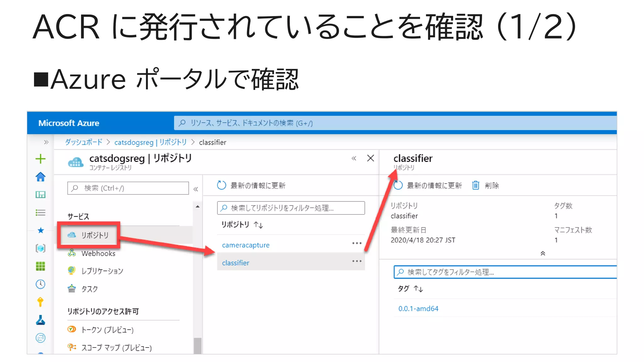This screenshot has width=644, height=362.
Task: Click the tag filter search field
Action: pyautogui.click(x=505, y=272)
